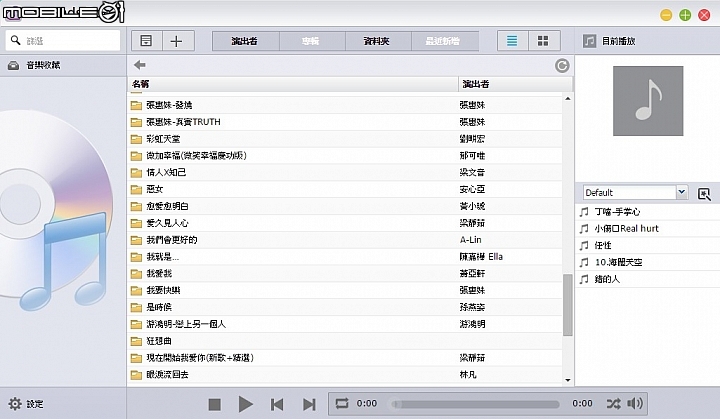Image resolution: width=720 pixels, height=419 pixels.
Task: Click folder icon of 愛久見人心
Action: (x=136, y=223)
